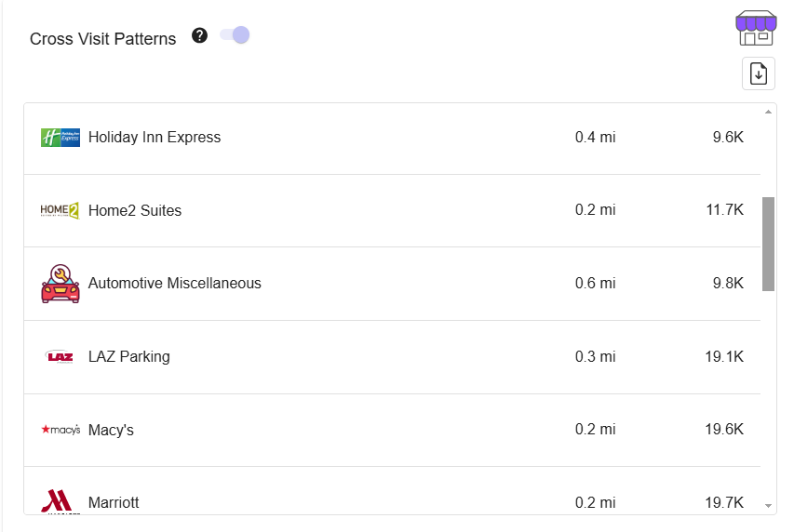Image resolution: width=794 pixels, height=532 pixels.
Task: Click the Marriott 0.2 mi distance
Action: coord(595,502)
